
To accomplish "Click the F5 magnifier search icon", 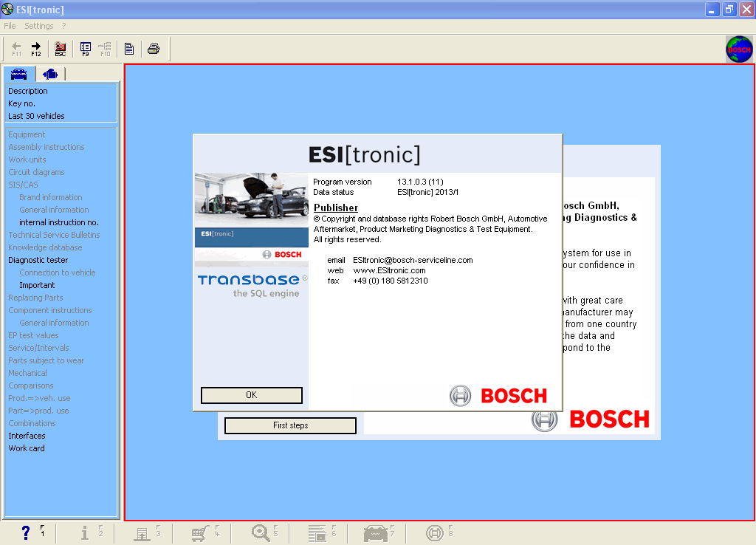I will point(261,532).
